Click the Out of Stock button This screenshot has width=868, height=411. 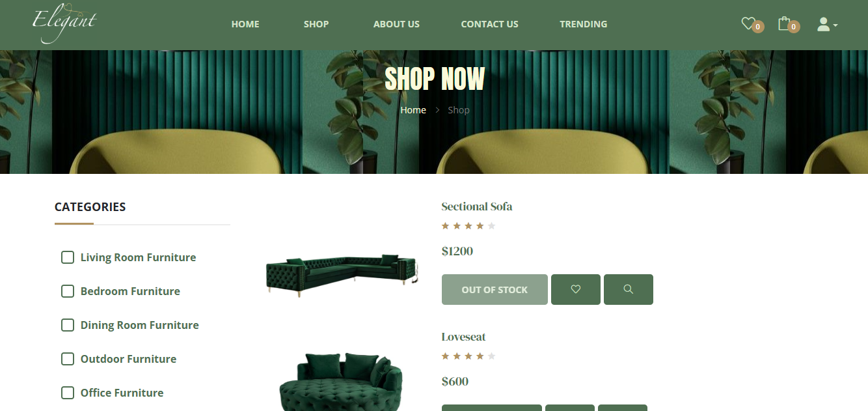tap(495, 289)
